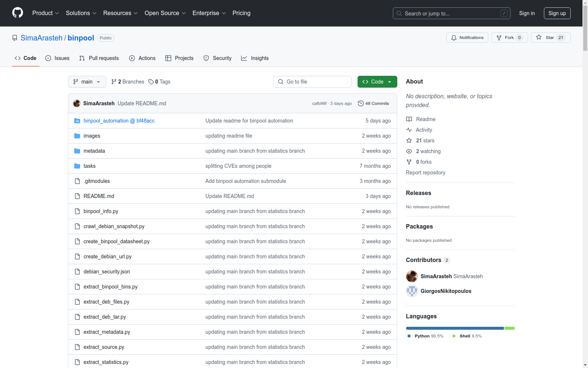Viewport: 588px width, 368px height.
Task: Click the book icon next to Readme
Action: click(409, 119)
